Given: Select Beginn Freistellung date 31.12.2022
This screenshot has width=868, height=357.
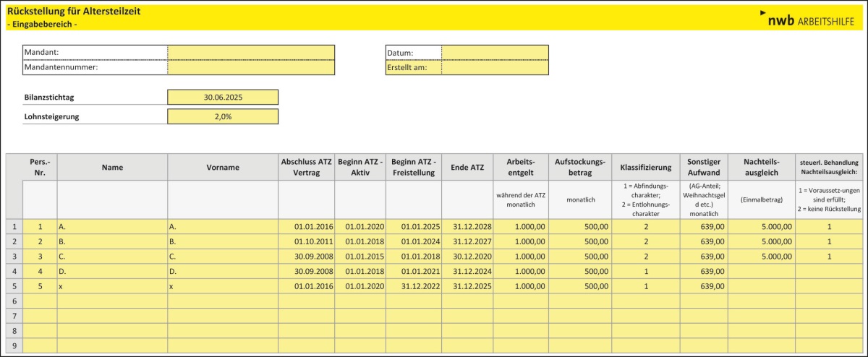Looking at the screenshot, I should coord(413,286).
